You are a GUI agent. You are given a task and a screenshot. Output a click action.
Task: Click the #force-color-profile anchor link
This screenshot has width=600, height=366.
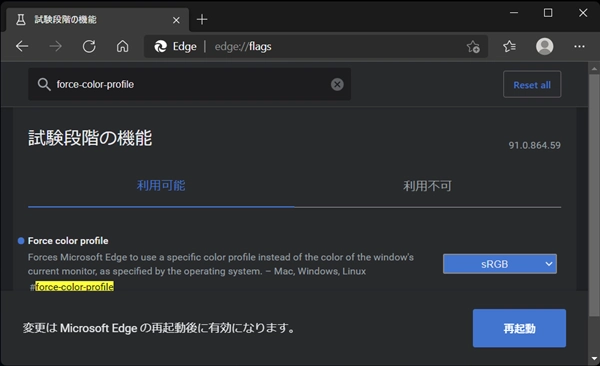(72, 286)
